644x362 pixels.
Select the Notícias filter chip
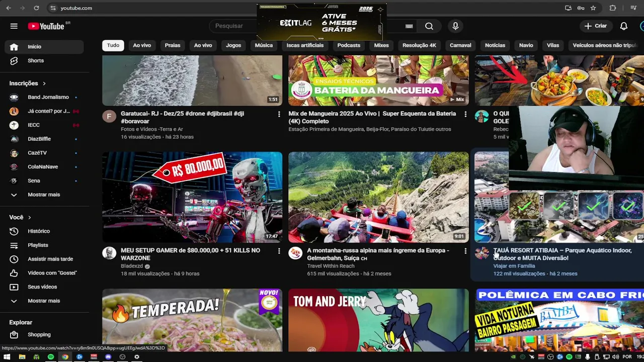click(495, 45)
